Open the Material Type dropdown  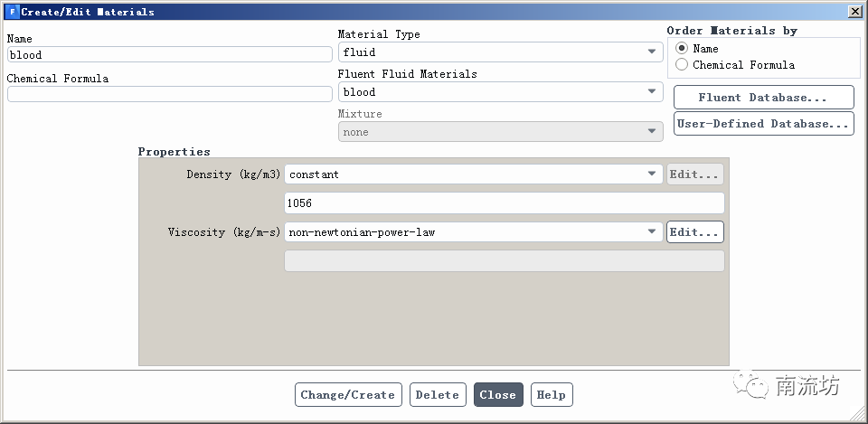tap(500, 52)
